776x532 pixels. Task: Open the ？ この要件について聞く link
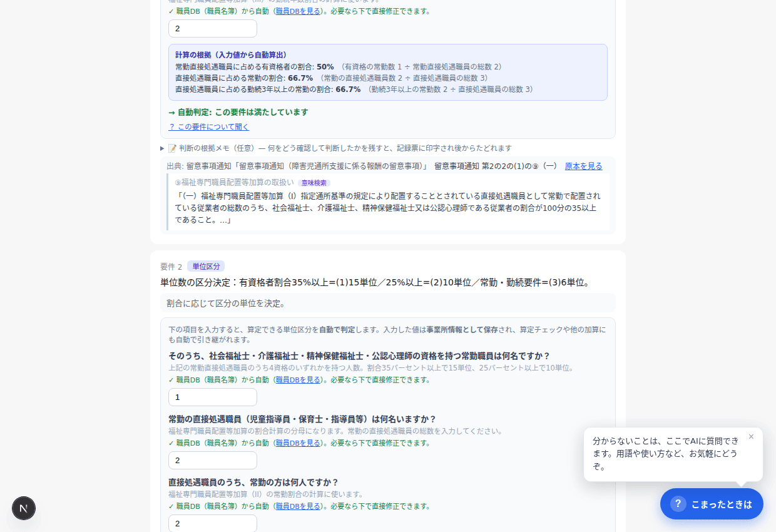click(208, 126)
